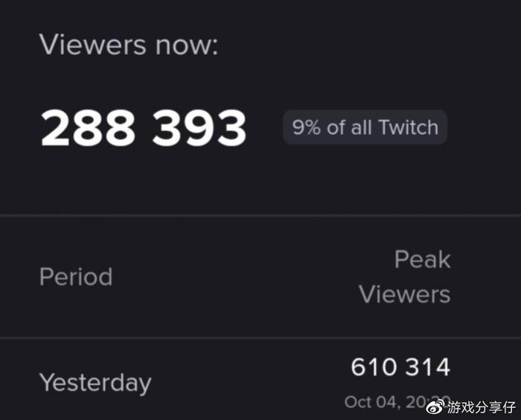Image resolution: width=521 pixels, height=420 pixels.
Task: Click the Weibo logo icon in the watermark
Action: pos(434,406)
